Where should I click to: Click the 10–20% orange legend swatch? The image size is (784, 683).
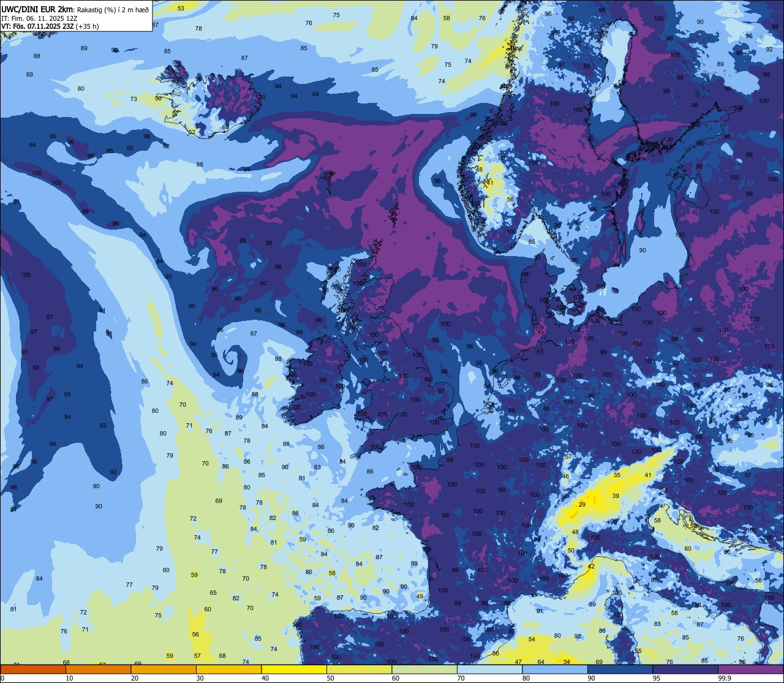coord(98,670)
